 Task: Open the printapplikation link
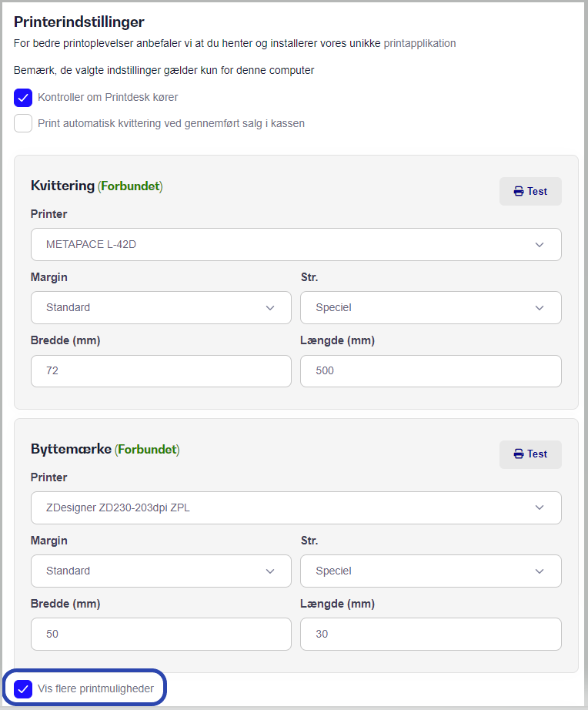click(419, 43)
